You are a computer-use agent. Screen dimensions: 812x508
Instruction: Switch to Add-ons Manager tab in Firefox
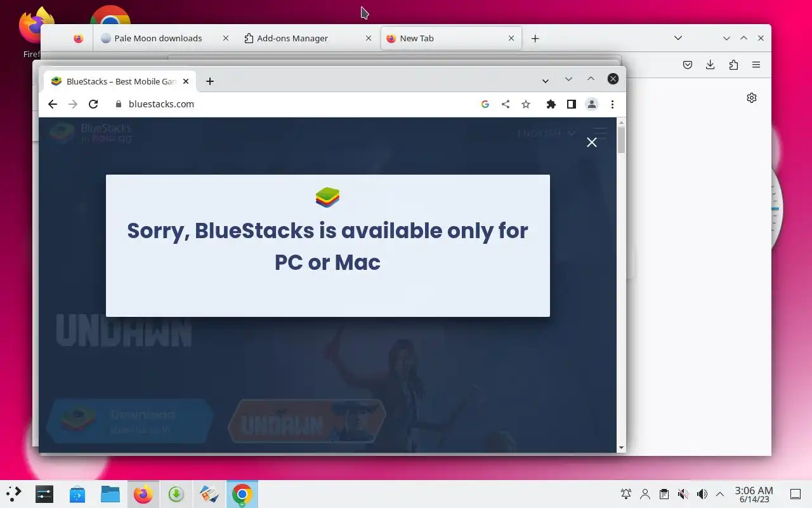[308, 38]
